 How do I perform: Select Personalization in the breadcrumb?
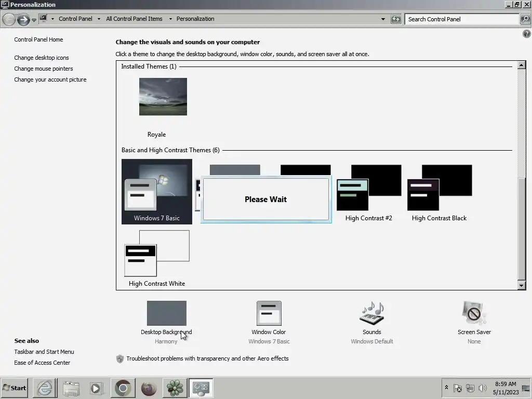point(195,19)
